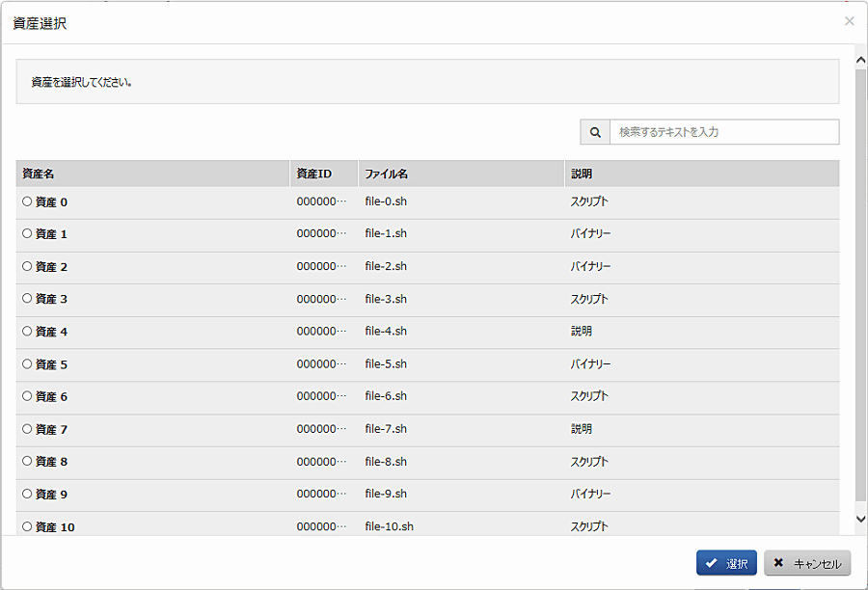This screenshot has width=868, height=590.
Task: Click the scrollbar down arrow
Action: pyautogui.click(x=860, y=519)
